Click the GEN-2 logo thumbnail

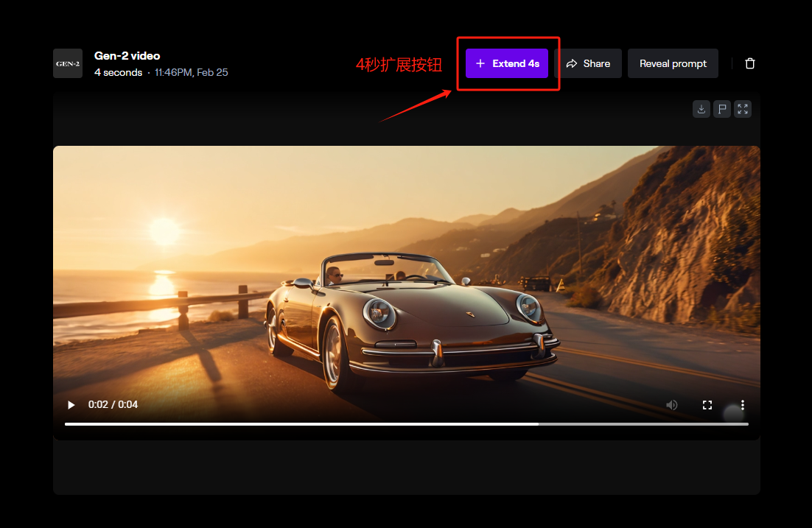tap(68, 63)
